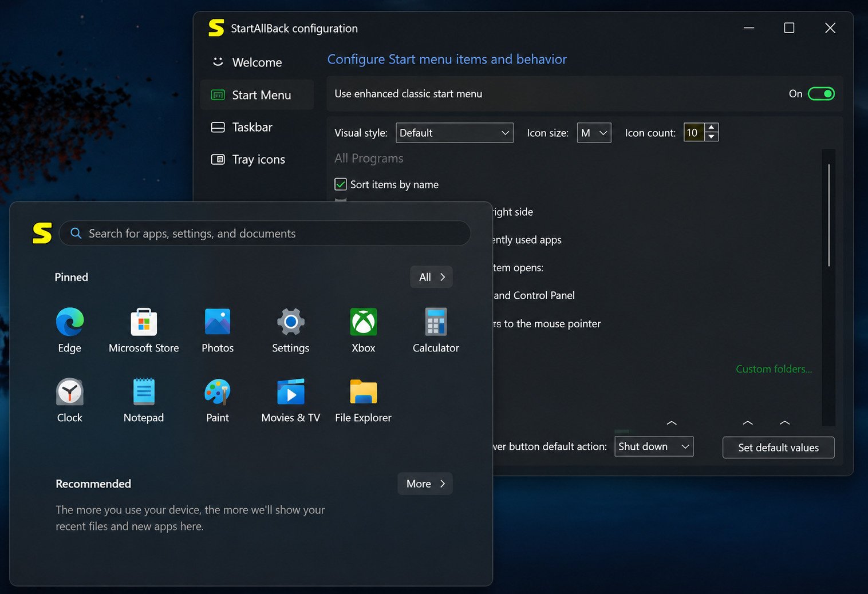Screen dimensions: 868x594
Task: Click the settings list vertical scrollbar
Action: [828, 215]
